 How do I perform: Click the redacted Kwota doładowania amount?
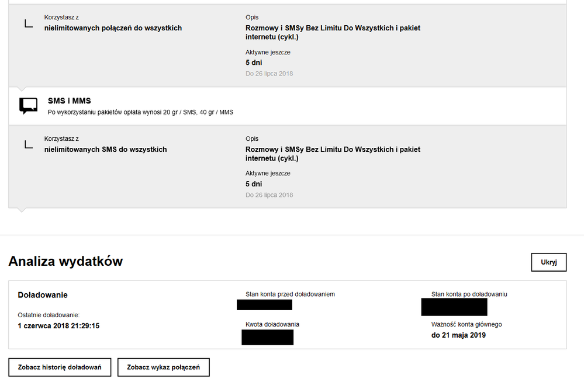coord(267,337)
